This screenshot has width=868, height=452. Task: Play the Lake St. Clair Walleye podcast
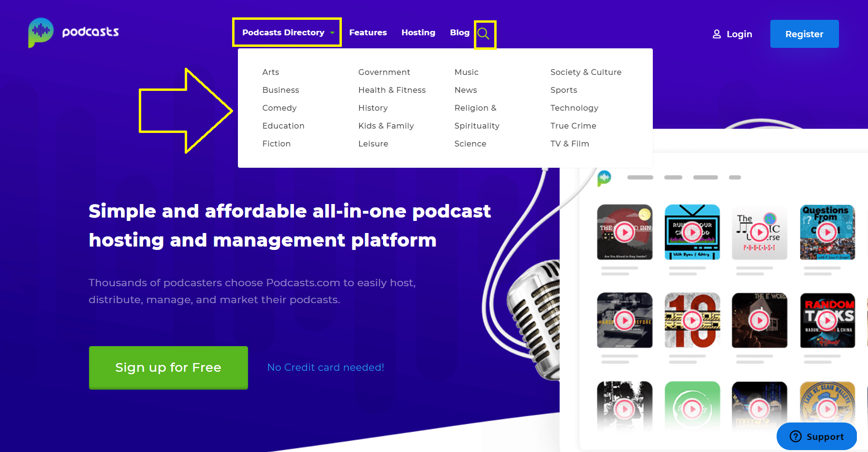click(x=827, y=409)
